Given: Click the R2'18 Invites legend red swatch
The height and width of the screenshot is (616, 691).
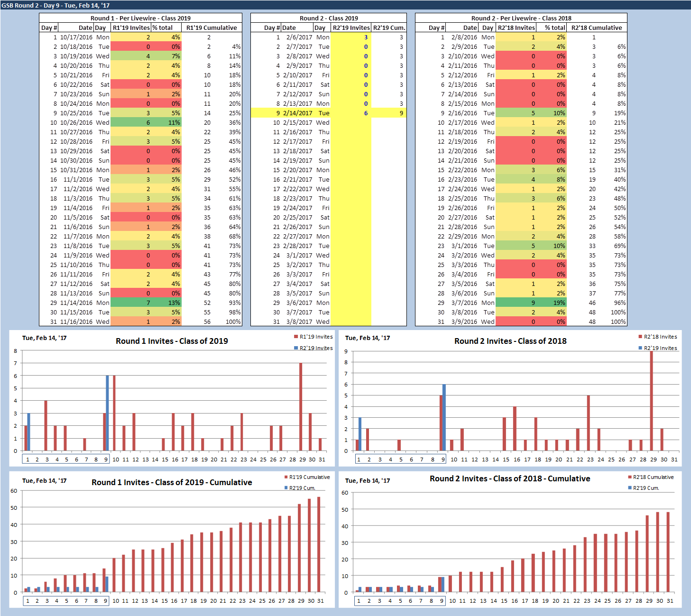Looking at the screenshot, I should 640,337.
